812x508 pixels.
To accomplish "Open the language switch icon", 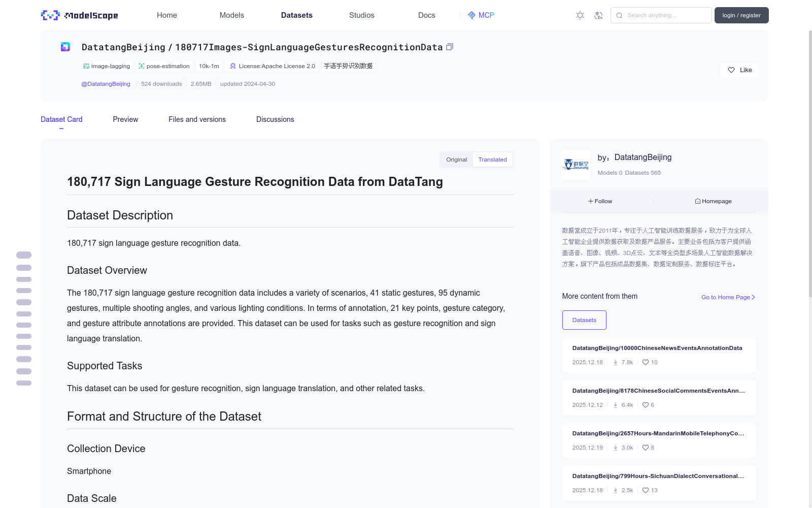I will point(598,15).
